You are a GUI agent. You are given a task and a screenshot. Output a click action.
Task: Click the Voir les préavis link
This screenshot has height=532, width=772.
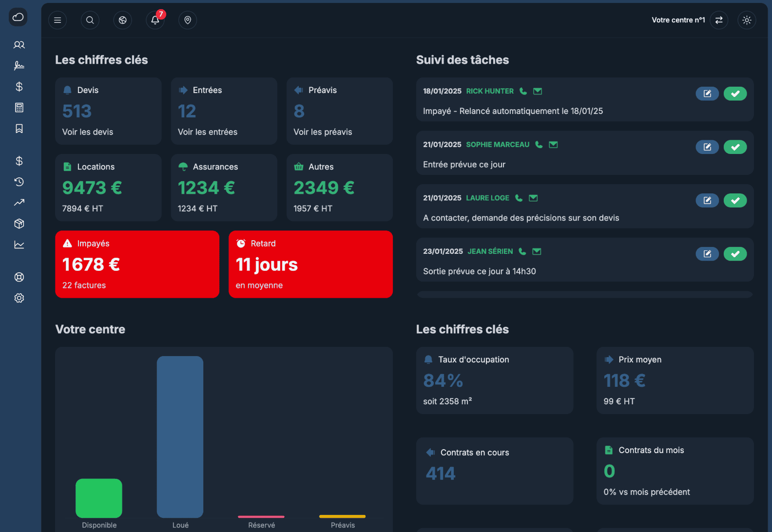[x=323, y=132]
